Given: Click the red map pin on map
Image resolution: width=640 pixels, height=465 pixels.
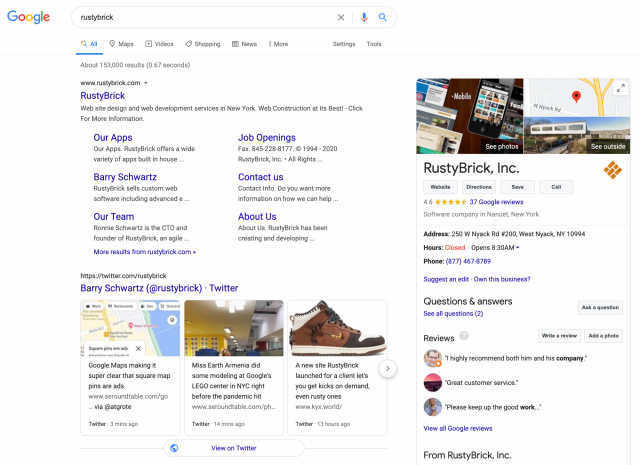Looking at the screenshot, I should [x=576, y=97].
